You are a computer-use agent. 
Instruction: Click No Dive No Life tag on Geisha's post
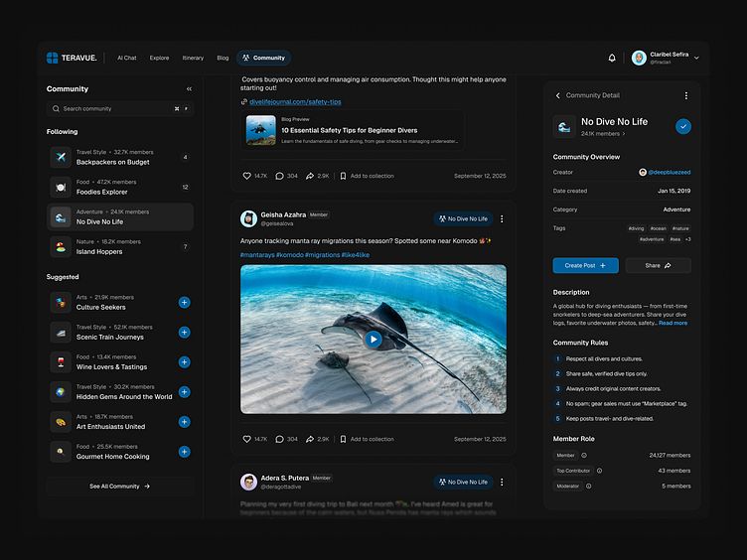coord(464,218)
